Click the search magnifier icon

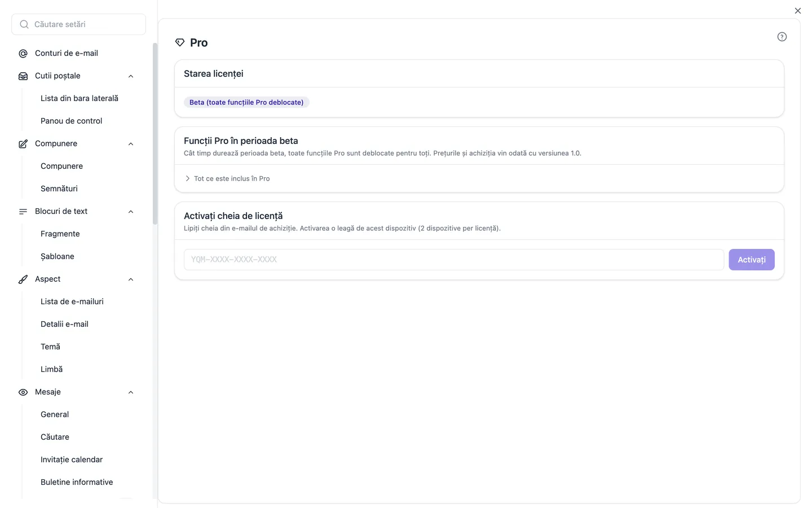coord(24,24)
